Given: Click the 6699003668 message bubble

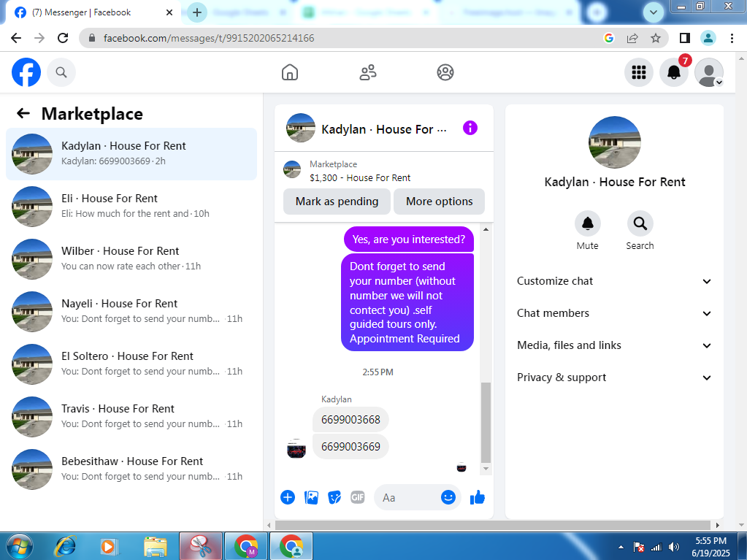Looking at the screenshot, I should pyautogui.click(x=350, y=420).
